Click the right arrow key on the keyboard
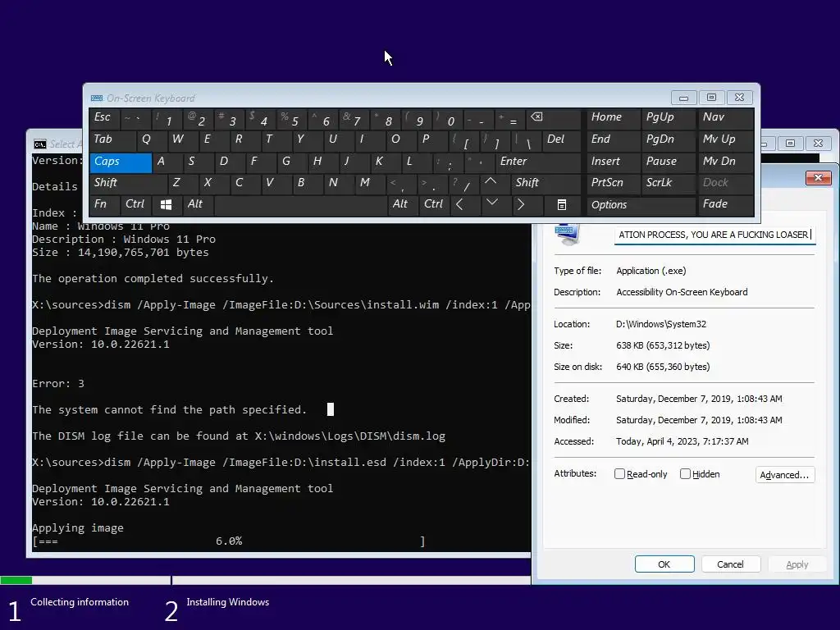The image size is (840, 630). click(x=521, y=204)
